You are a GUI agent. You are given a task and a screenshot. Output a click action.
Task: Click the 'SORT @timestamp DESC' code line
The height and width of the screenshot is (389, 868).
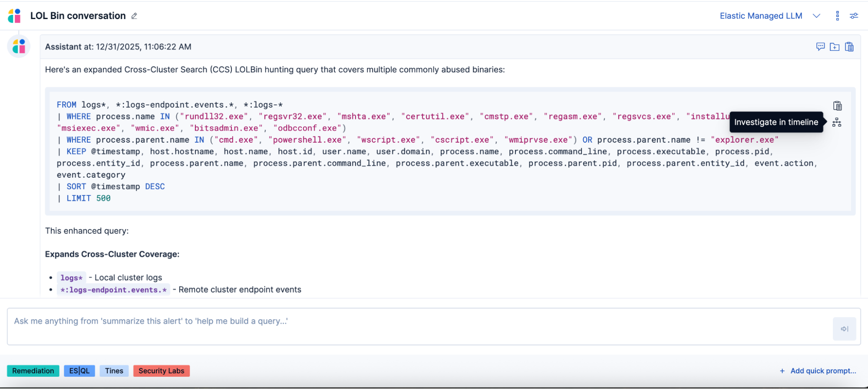111,186
